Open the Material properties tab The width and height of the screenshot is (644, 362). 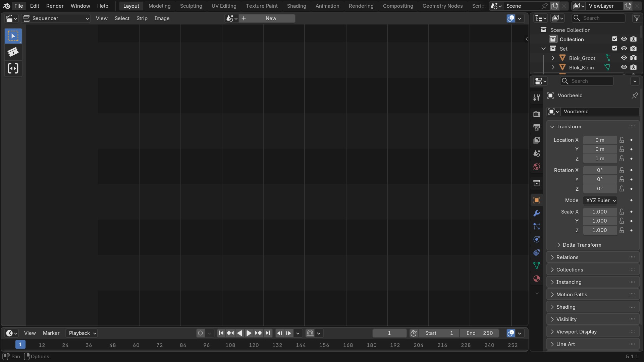click(537, 279)
